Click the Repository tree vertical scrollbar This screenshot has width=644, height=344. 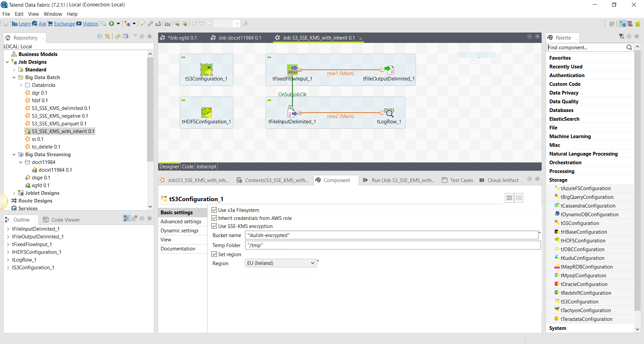click(x=150, y=107)
